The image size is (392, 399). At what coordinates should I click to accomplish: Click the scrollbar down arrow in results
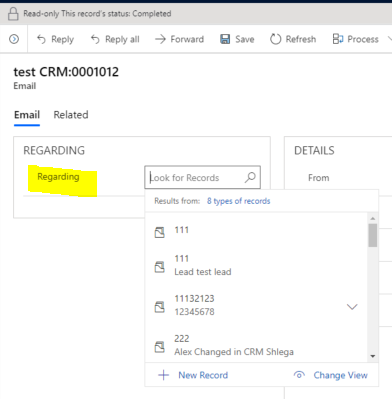click(373, 356)
